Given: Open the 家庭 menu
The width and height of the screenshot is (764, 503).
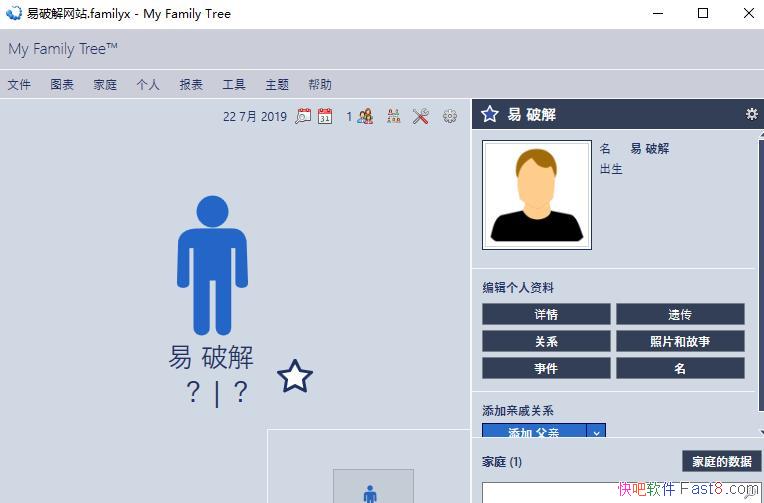Looking at the screenshot, I should pyautogui.click(x=105, y=84).
